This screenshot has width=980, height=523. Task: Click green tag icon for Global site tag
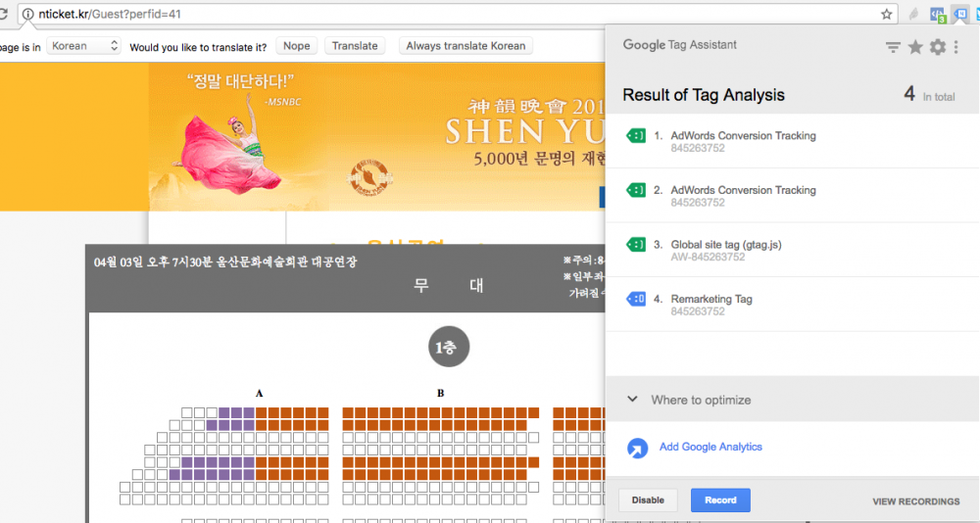636,244
